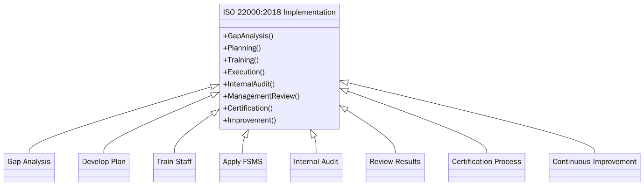Select the Develop Plan class box
The width and height of the screenshot is (644, 186).
tap(104, 167)
